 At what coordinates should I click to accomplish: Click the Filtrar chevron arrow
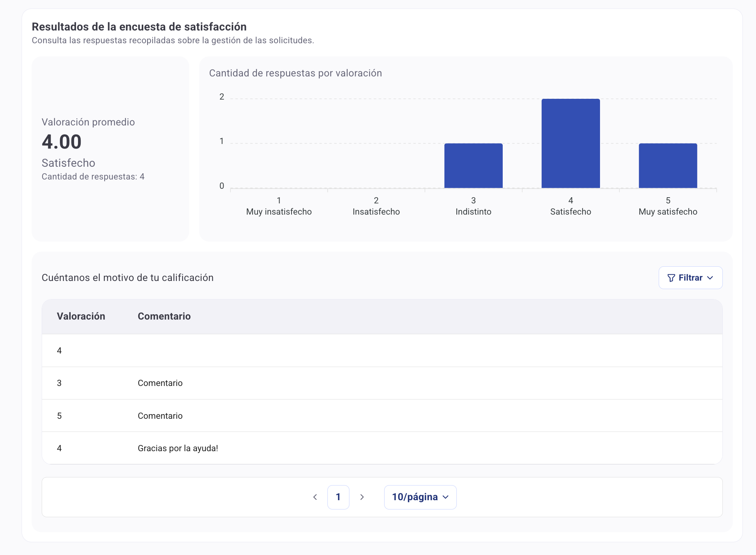pyautogui.click(x=710, y=278)
